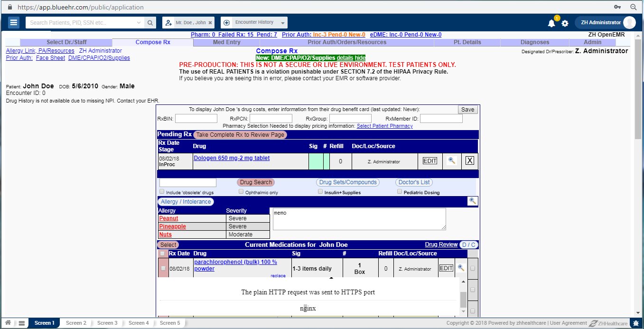This screenshot has height=329, width=644.
Task: Click the patient search magnifier icon
Action: tap(149, 22)
